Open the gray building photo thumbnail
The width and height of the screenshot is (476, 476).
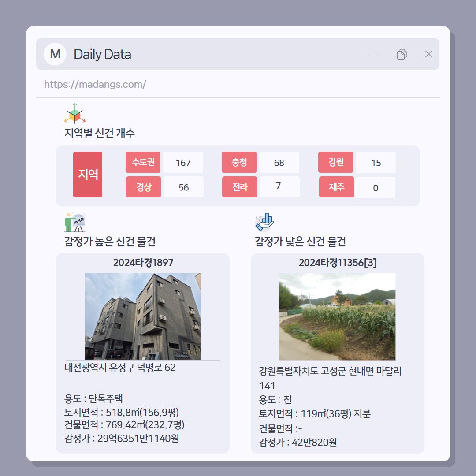143,316
